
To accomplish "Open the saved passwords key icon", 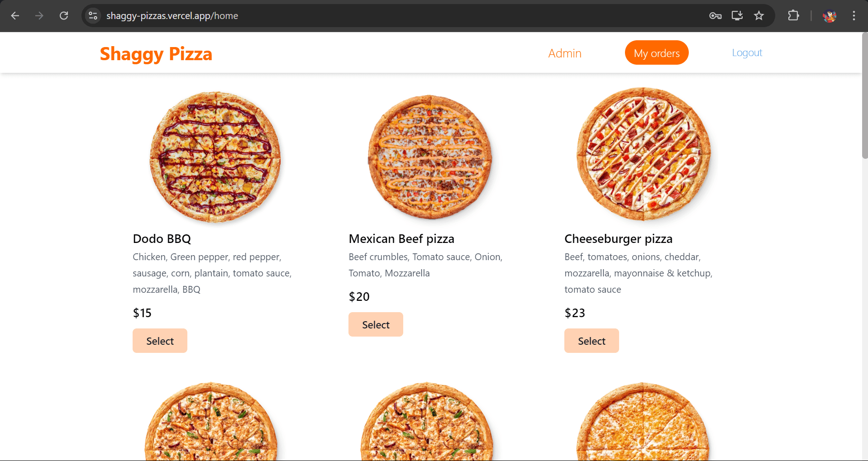I will point(715,16).
